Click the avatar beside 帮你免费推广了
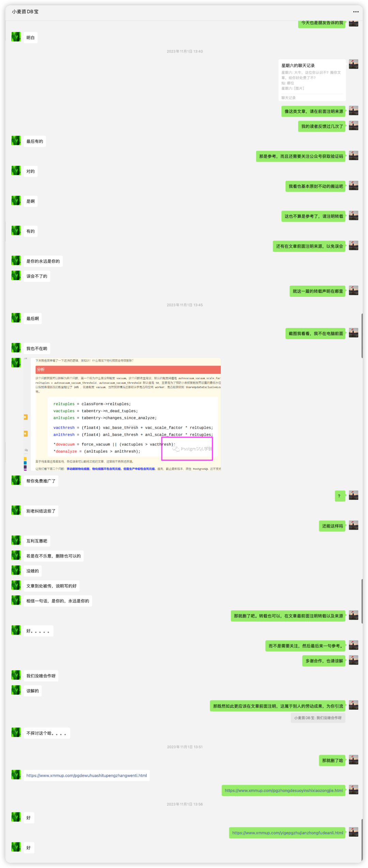The width and height of the screenshot is (368, 868). pyautogui.click(x=16, y=480)
